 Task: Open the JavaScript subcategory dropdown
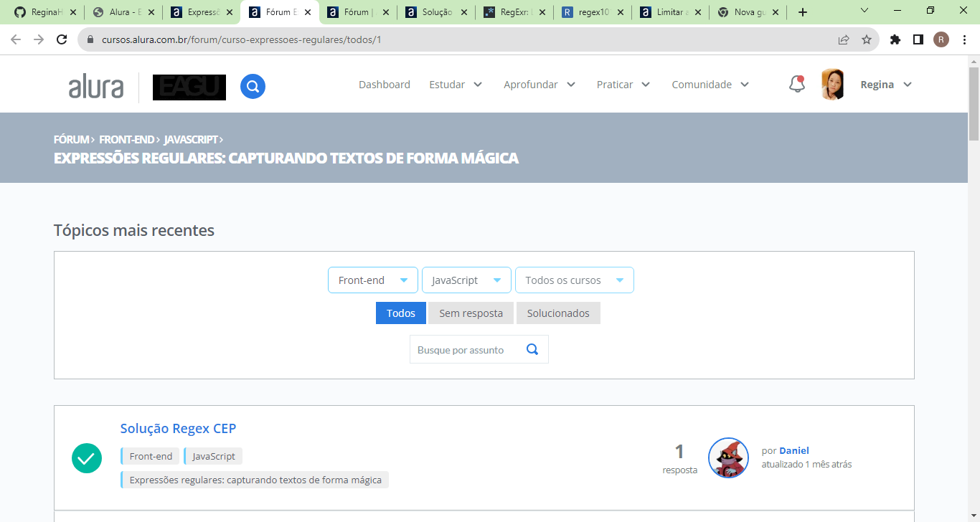[466, 280]
